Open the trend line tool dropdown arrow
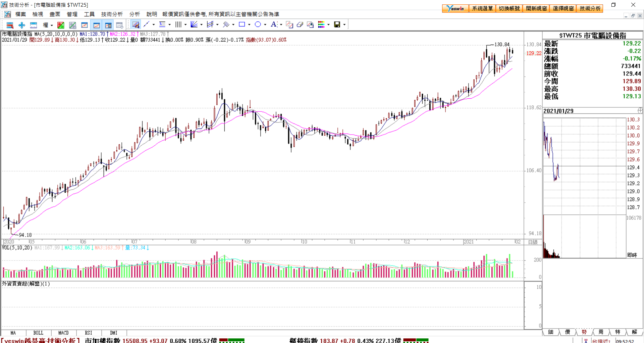 click(x=154, y=24)
